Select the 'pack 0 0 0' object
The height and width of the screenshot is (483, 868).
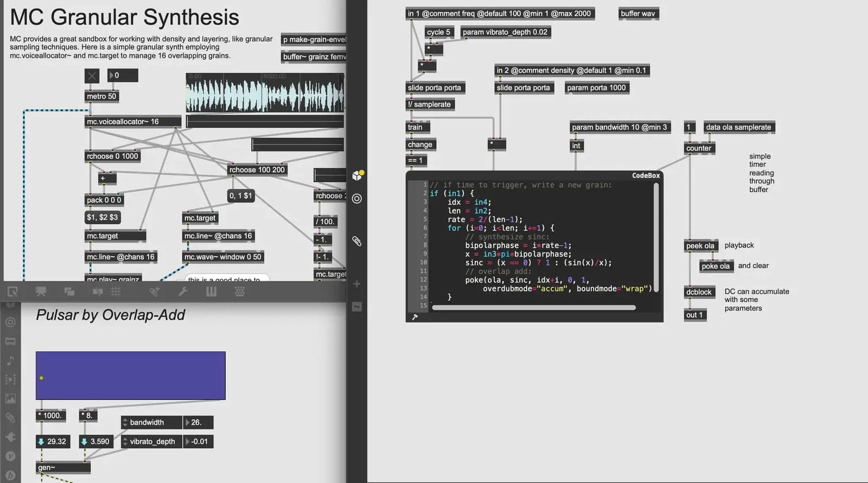[104, 200]
